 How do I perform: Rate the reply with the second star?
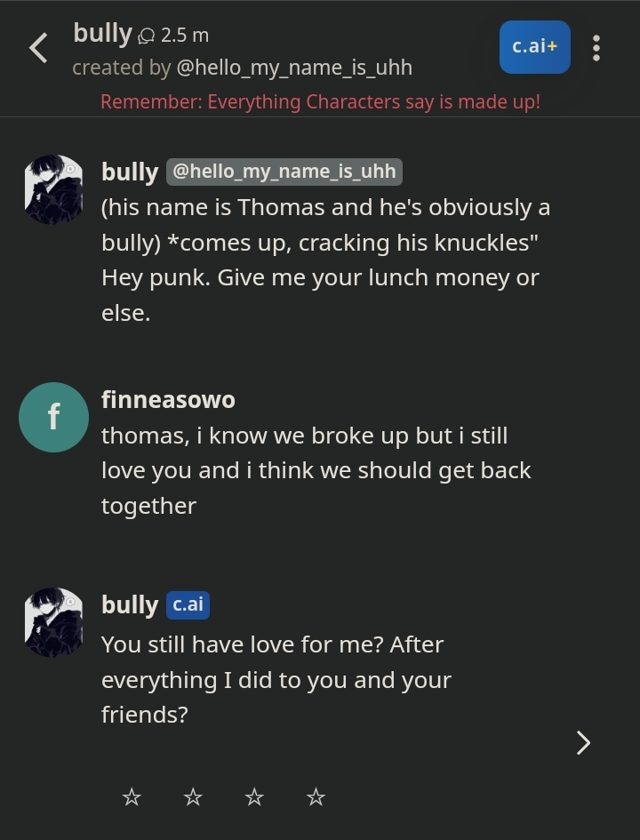193,797
